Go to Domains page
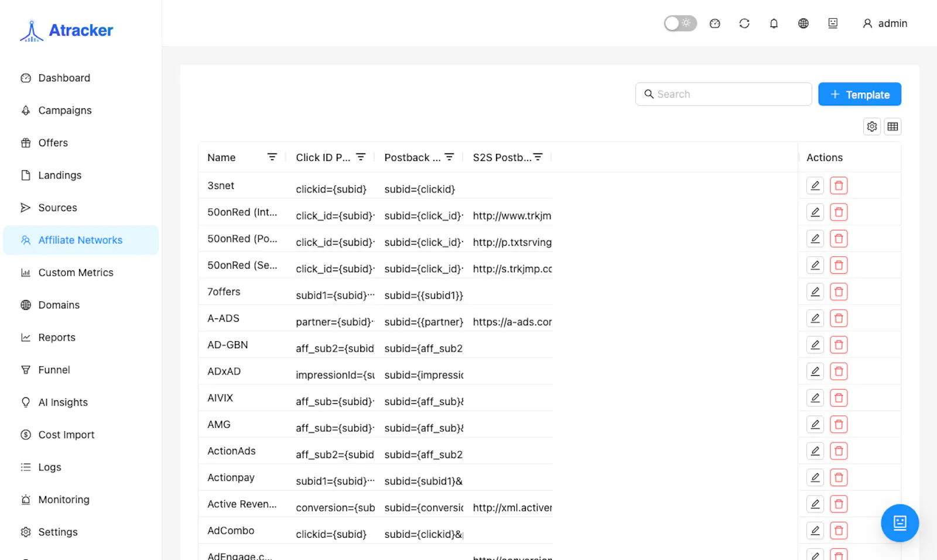Screen dimensions: 937x560 [81, 305]
